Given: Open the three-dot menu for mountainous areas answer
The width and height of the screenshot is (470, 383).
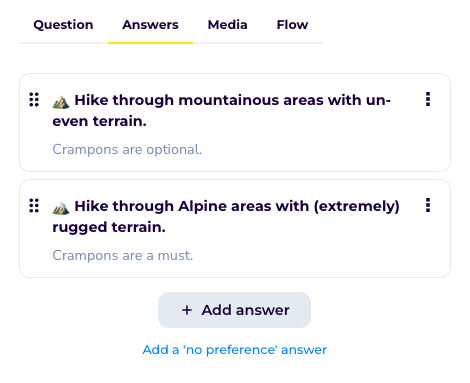Looking at the screenshot, I should [428, 99].
